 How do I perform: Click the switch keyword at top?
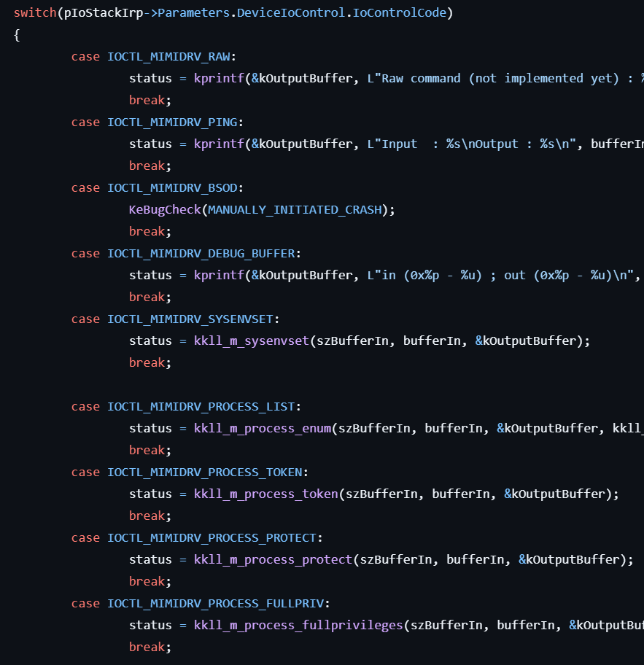35,12
